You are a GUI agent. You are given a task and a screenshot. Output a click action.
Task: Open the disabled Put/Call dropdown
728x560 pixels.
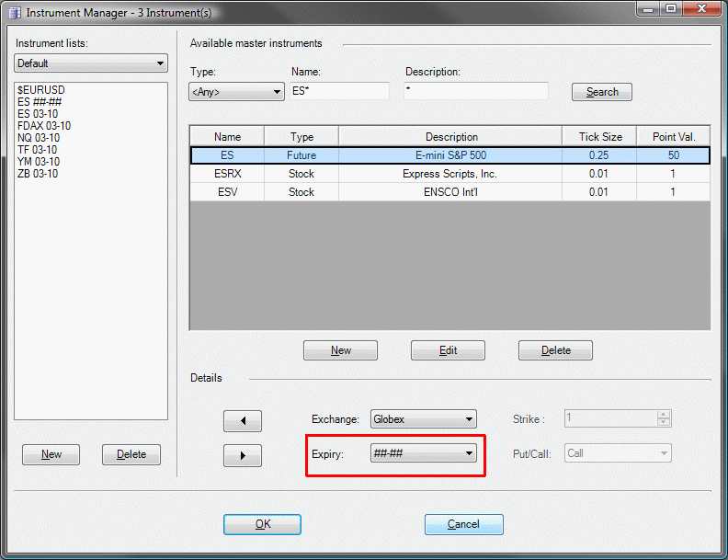[618, 453]
